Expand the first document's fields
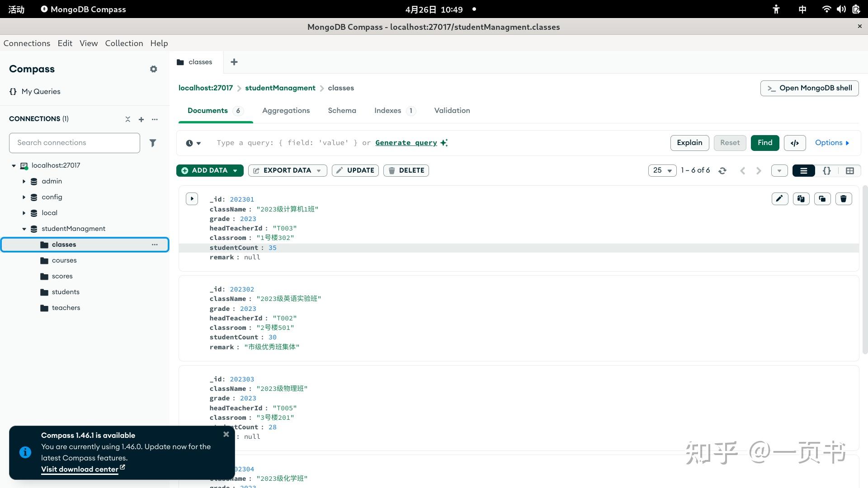This screenshot has height=488, width=868. click(192, 199)
